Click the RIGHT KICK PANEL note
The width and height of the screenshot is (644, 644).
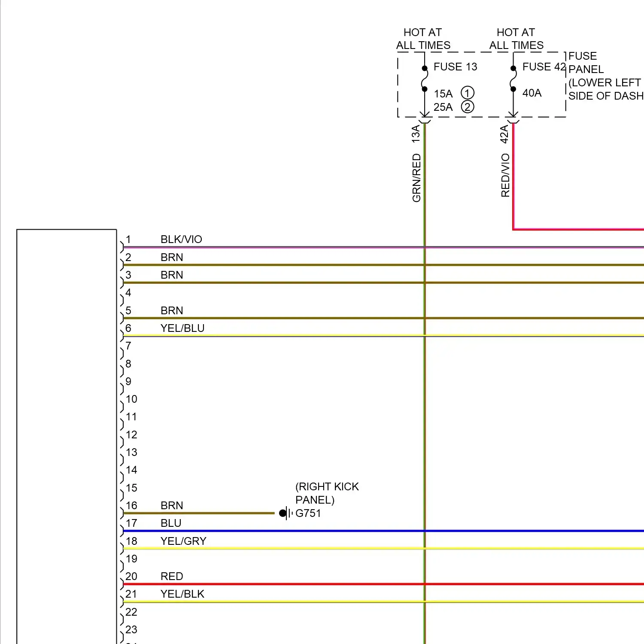coord(327,493)
